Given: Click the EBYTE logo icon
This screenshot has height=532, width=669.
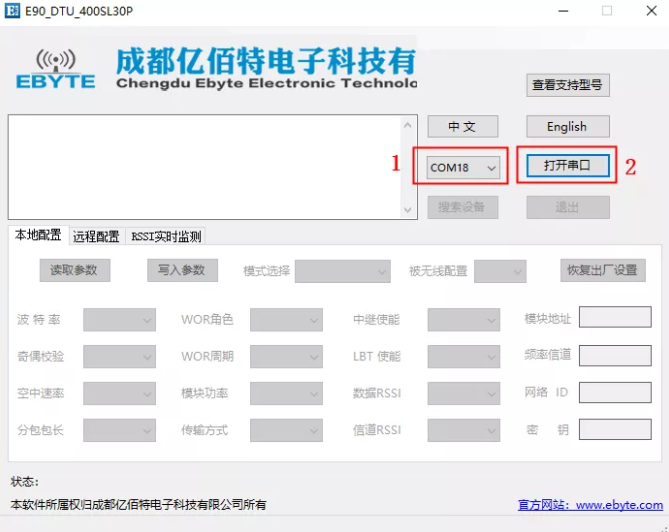Looking at the screenshot, I should 56,69.
